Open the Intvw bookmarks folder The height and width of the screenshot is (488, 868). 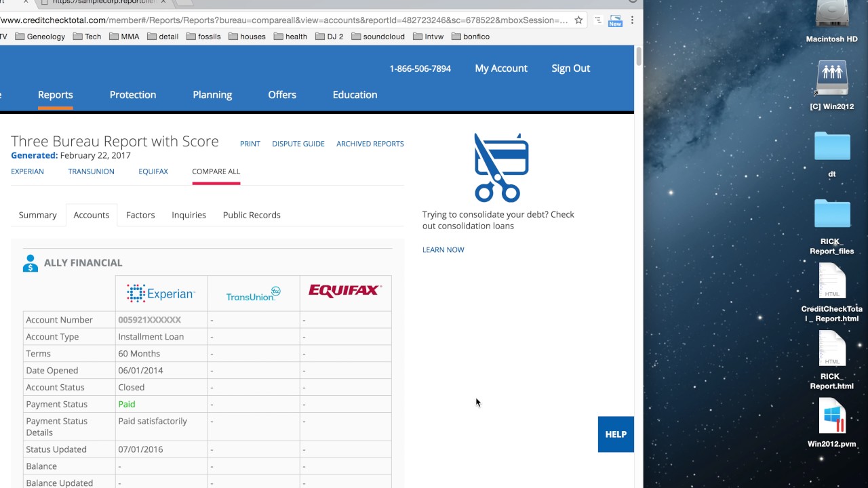(428, 37)
